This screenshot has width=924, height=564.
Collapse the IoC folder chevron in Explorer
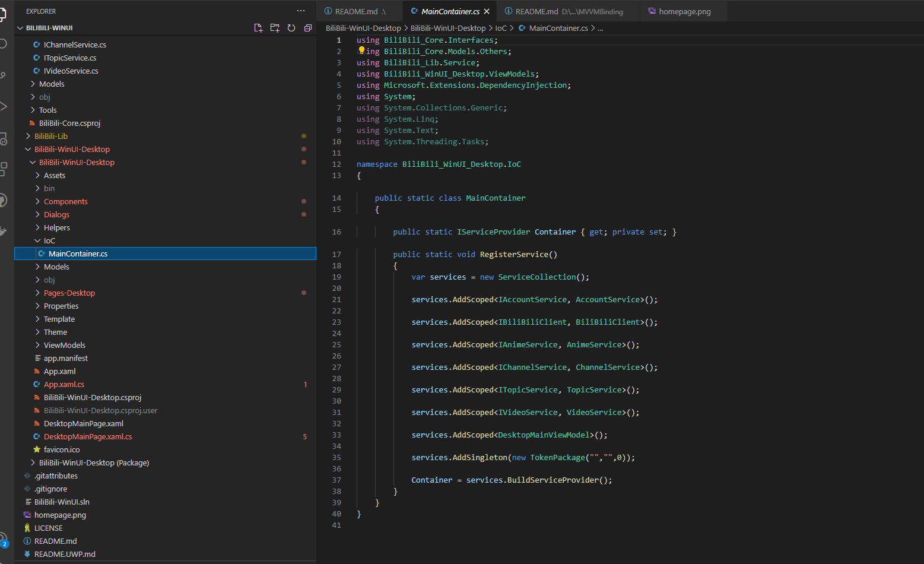pyautogui.click(x=37, y=240)
